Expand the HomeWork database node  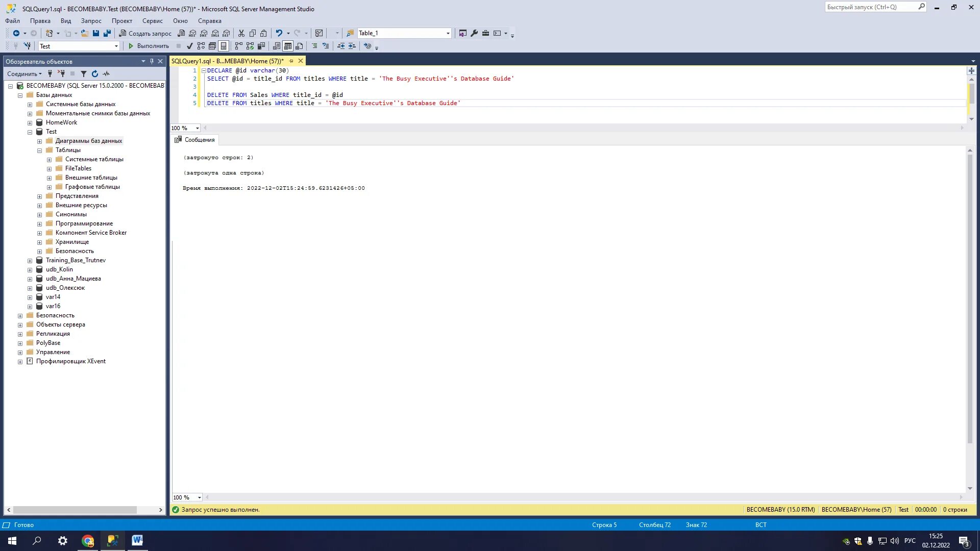pyautogui.click(x=30, y=122)
